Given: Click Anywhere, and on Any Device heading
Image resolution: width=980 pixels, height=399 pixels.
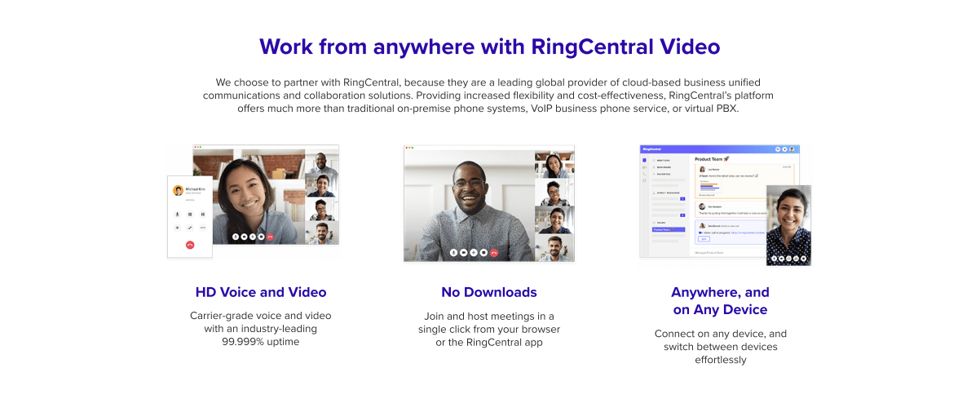Looking at the screenshot, I should pyautogui.click(x=720, y=301).
